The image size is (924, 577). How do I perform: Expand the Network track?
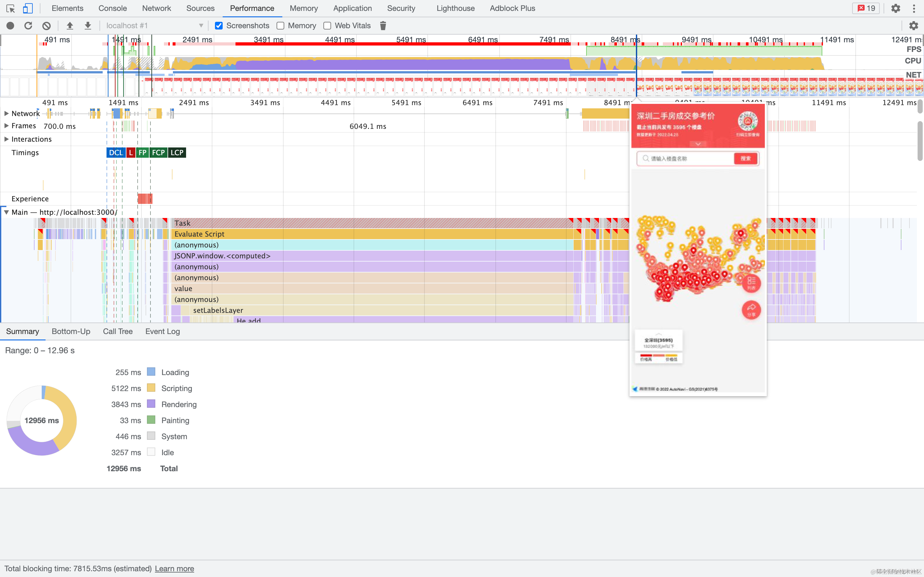(x=6, y=113)
